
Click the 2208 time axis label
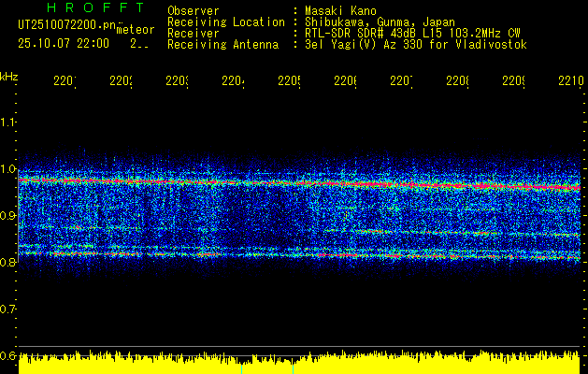[x=457, y=80]
